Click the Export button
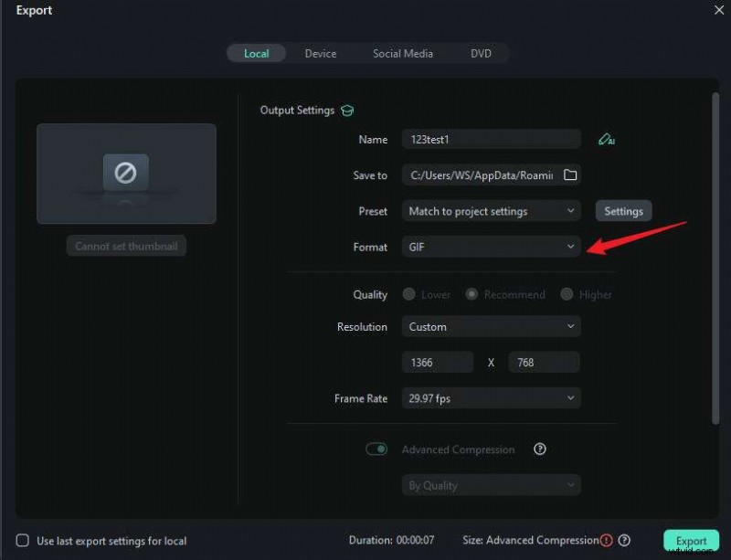The height and width of the screenshot is (560, 731). point(691,540)
